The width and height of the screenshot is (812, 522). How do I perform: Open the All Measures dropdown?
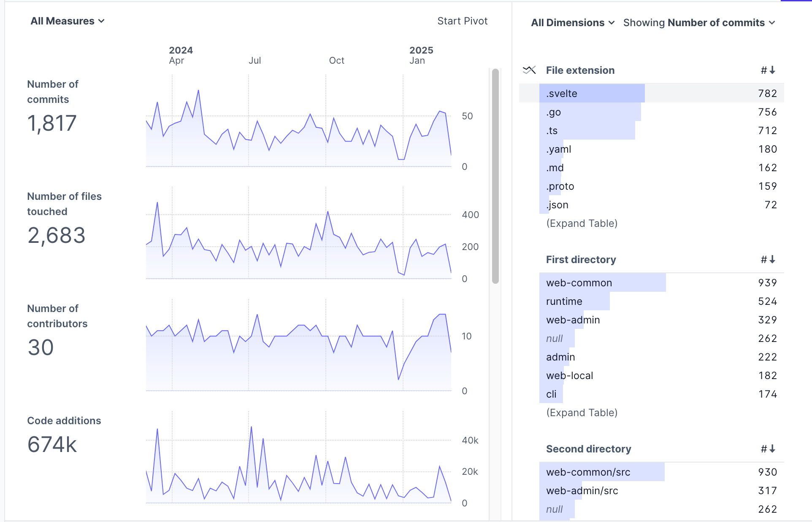point(67,21)
